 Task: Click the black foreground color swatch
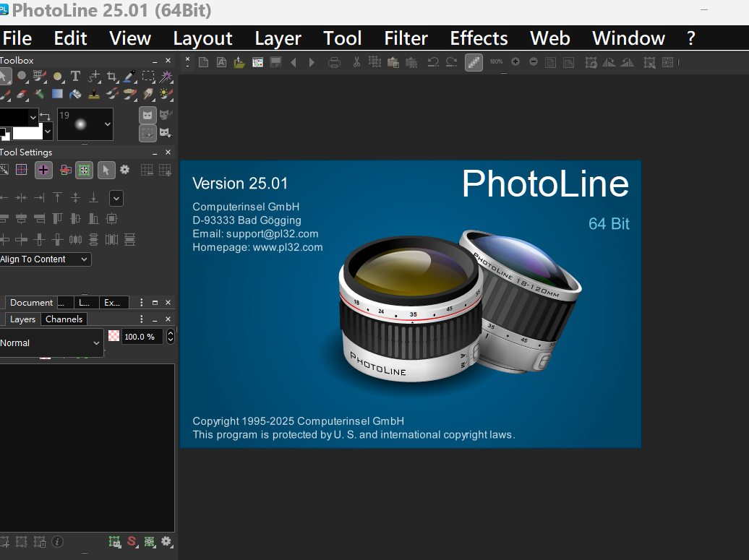click(x=14, y=117)
